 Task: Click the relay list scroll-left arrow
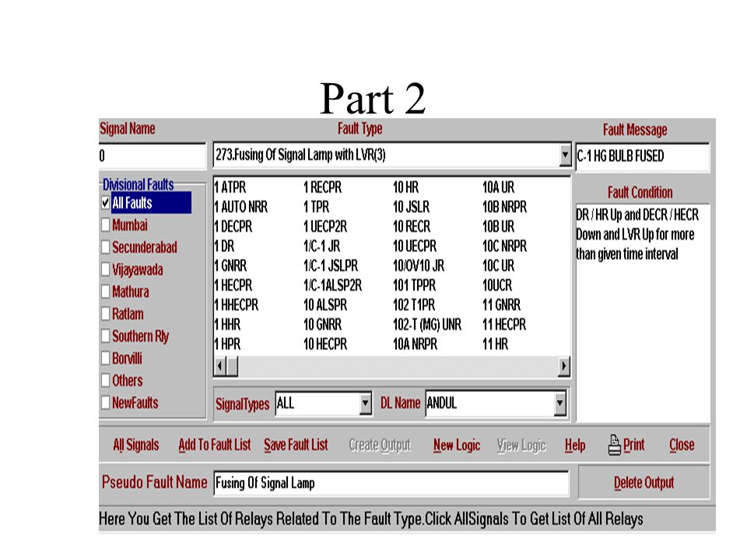point(219,366)
